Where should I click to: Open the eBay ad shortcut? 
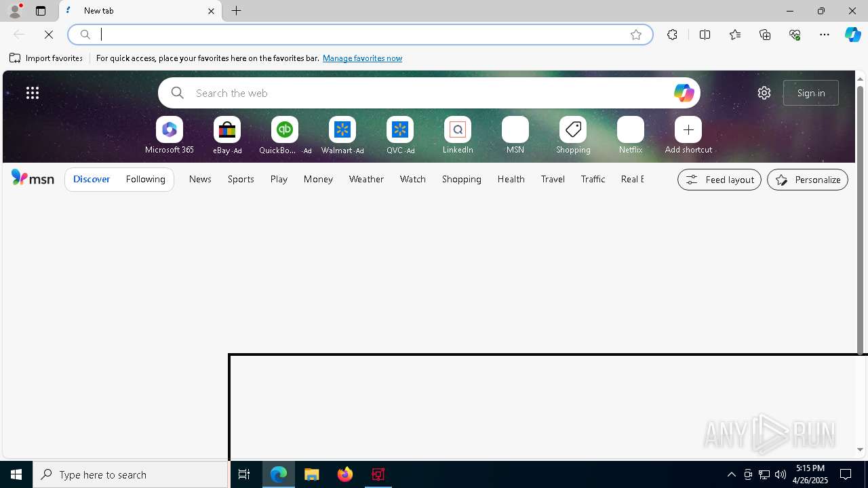click(227, 136)
